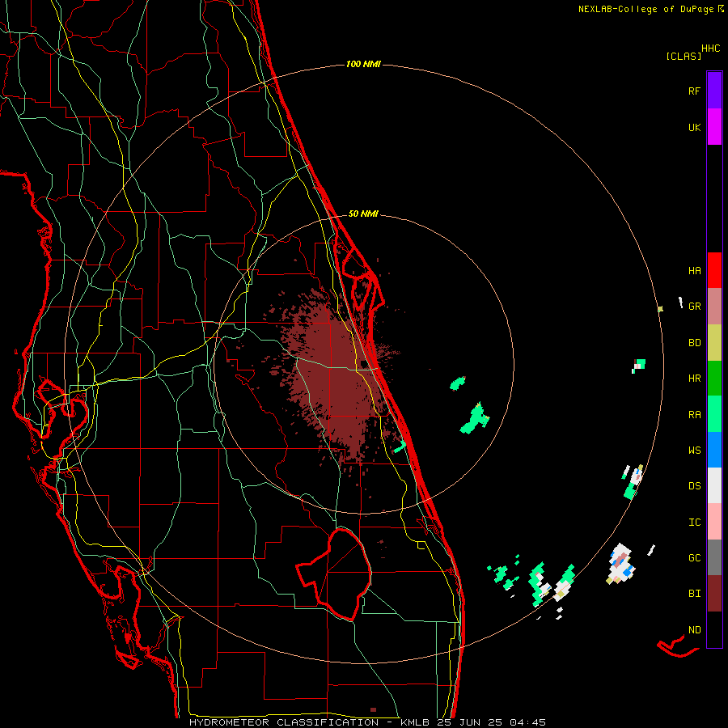728x728 pixels.
Task: Pick the gray GC legend swatch
Action: click(x=714, y=557)
